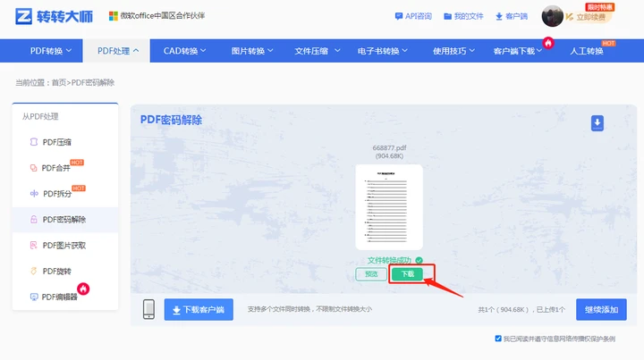Image resolution: width=644 pixels, height=360 pixels.
Task: Click the 下载客户端 button
Action: pos(199,310)
